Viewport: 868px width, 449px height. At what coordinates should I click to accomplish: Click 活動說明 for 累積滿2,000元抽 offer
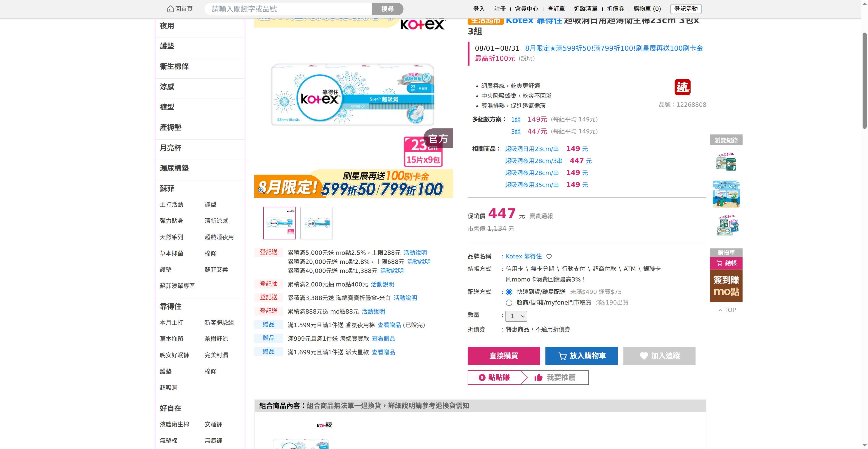[x=382, y=284]
